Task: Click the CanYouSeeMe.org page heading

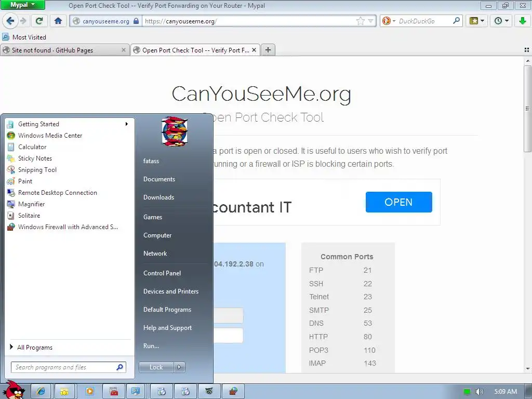Action: [x=261, y=94]
